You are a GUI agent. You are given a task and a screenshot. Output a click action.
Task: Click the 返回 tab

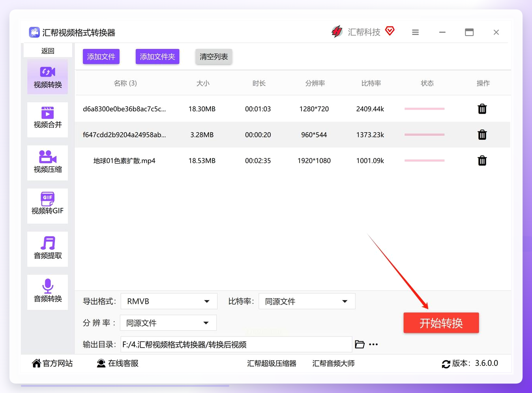[48, 51]
